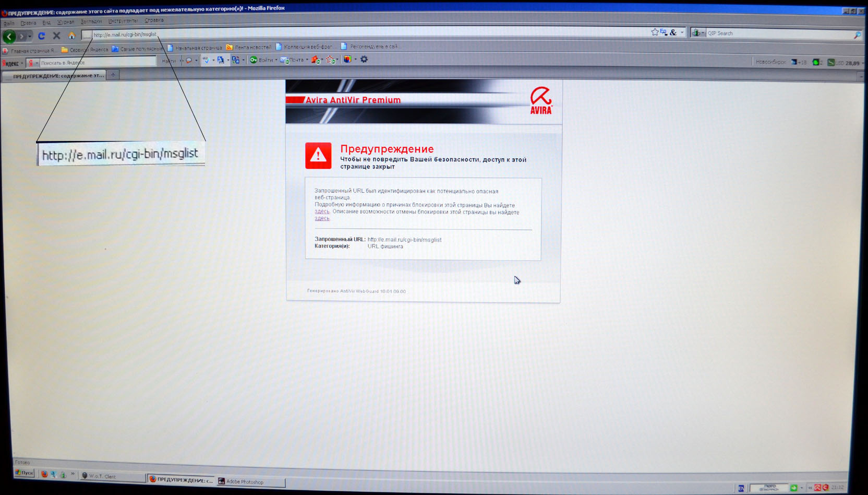Click the Войти login button in Yandex bar
This screenshot has width=868, height=495.
[x=262, y=60]
